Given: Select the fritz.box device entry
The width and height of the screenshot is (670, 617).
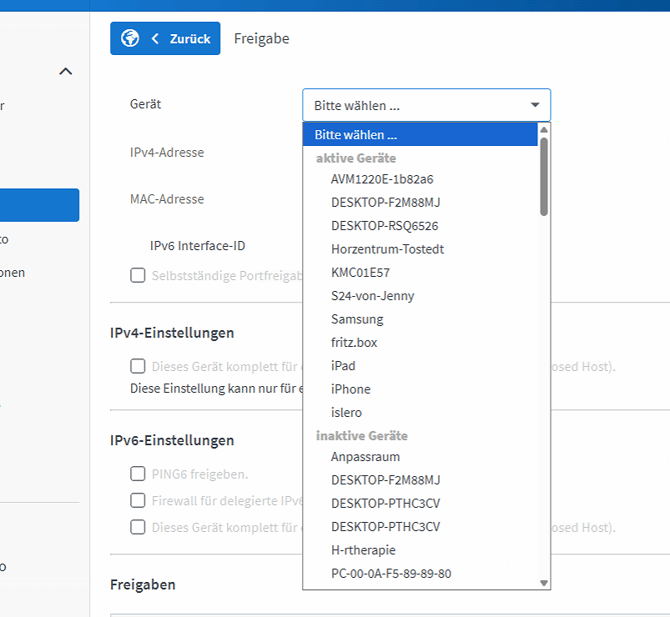Looking at the screenshot, I should pos(354,342).
